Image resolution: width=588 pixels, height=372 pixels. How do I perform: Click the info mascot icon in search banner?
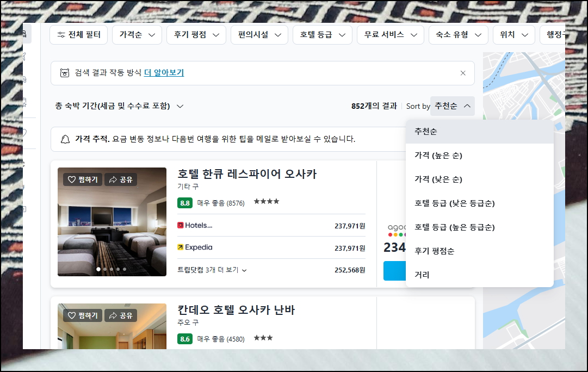pyautogui.click(x=65, y=73)
